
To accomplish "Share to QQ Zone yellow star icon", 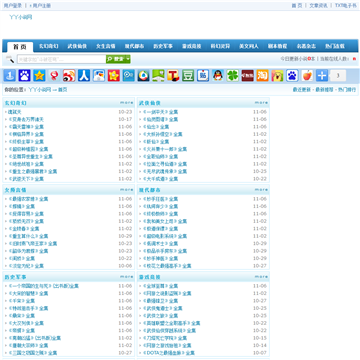I will point(39,76).
